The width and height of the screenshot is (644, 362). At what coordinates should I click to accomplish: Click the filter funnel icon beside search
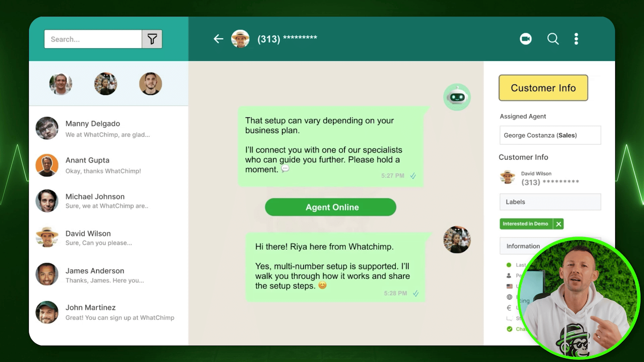[x=152, y=39]
